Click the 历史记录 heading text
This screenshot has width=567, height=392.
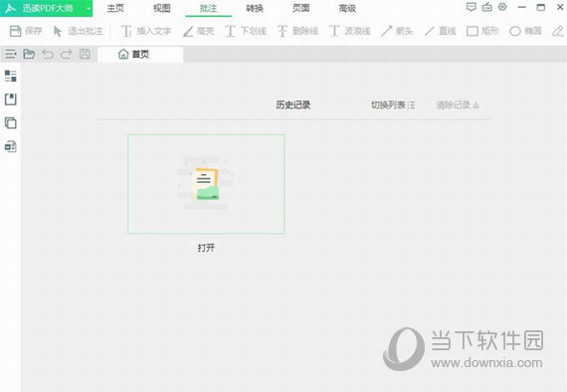point(292,105)
